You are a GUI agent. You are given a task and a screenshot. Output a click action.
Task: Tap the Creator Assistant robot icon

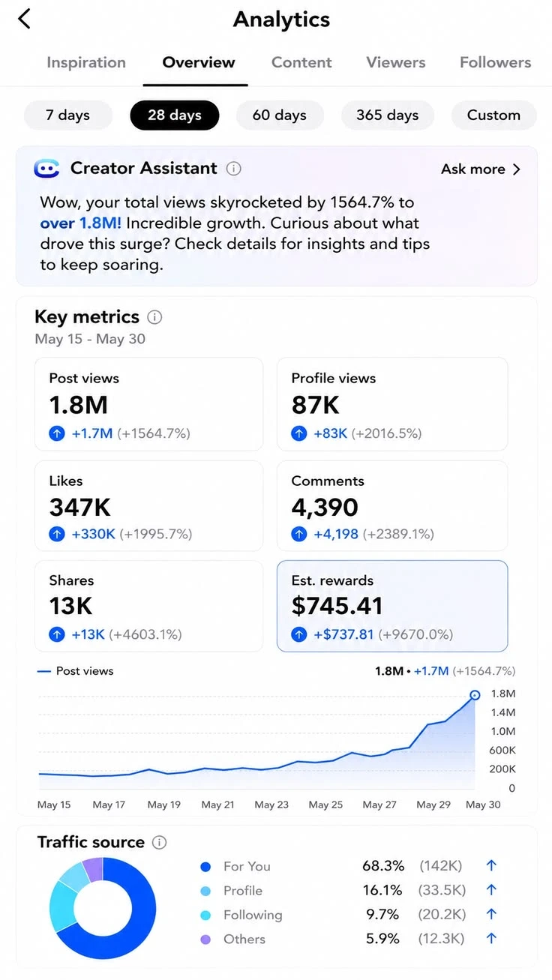click(46, 169)
